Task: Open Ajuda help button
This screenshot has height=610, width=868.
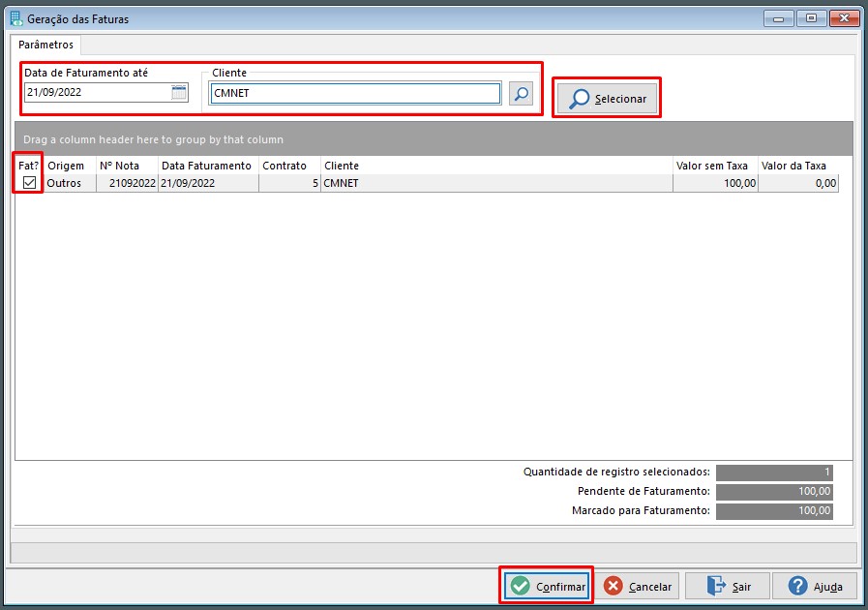Action: (815, 586)
